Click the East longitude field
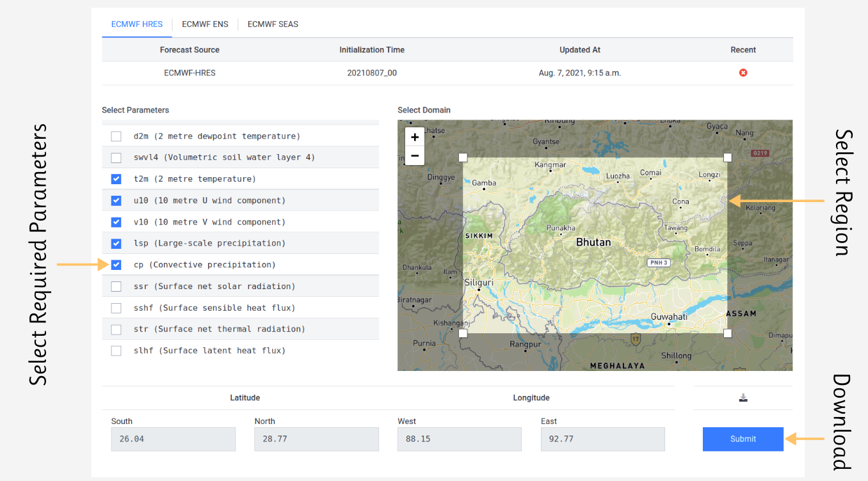The height and width of the screenshot is (481, 868). (x=603, y=439)
